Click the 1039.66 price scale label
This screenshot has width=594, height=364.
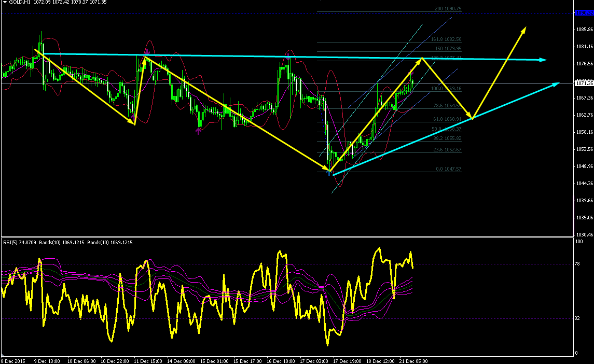(585, 201)
